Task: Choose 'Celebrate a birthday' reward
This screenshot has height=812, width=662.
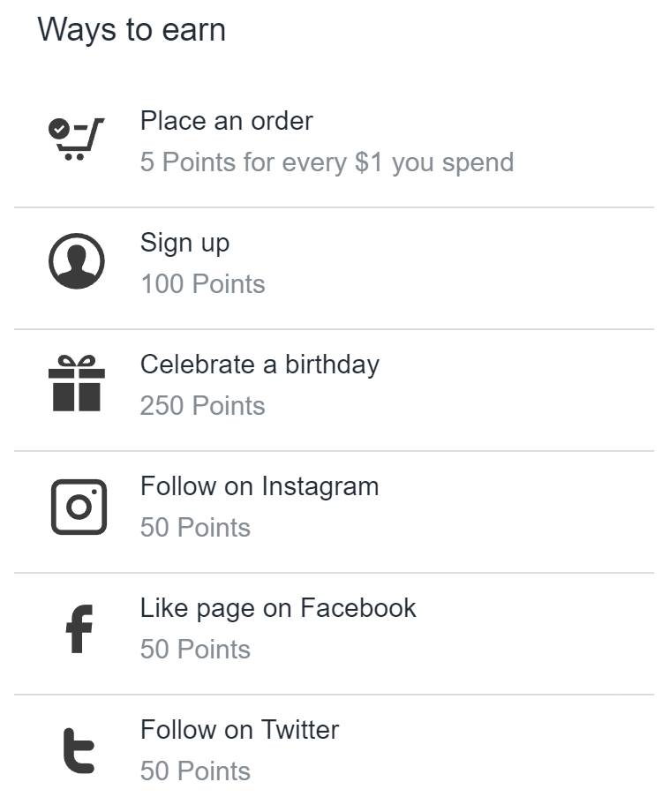Action: click(x=260, y=365)
